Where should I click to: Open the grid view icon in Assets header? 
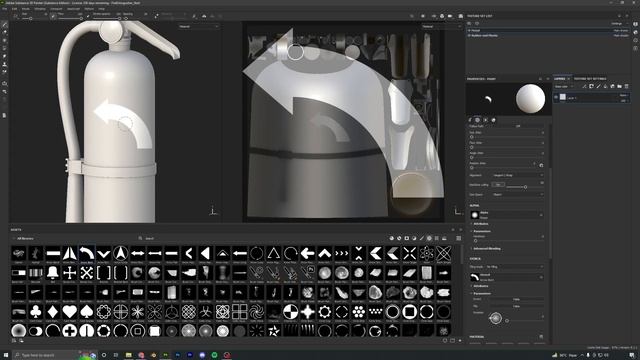[x=459, y=238]
